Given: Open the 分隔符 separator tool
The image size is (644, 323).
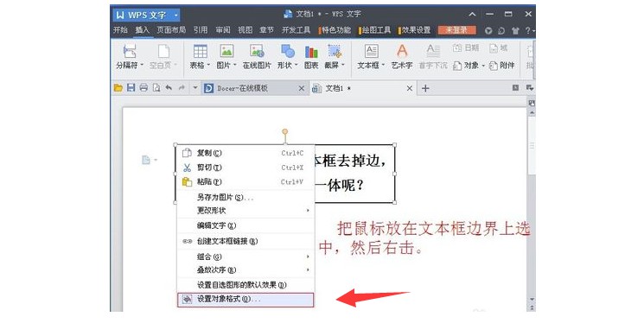Looking at the screenshot, I should [130, 56].
